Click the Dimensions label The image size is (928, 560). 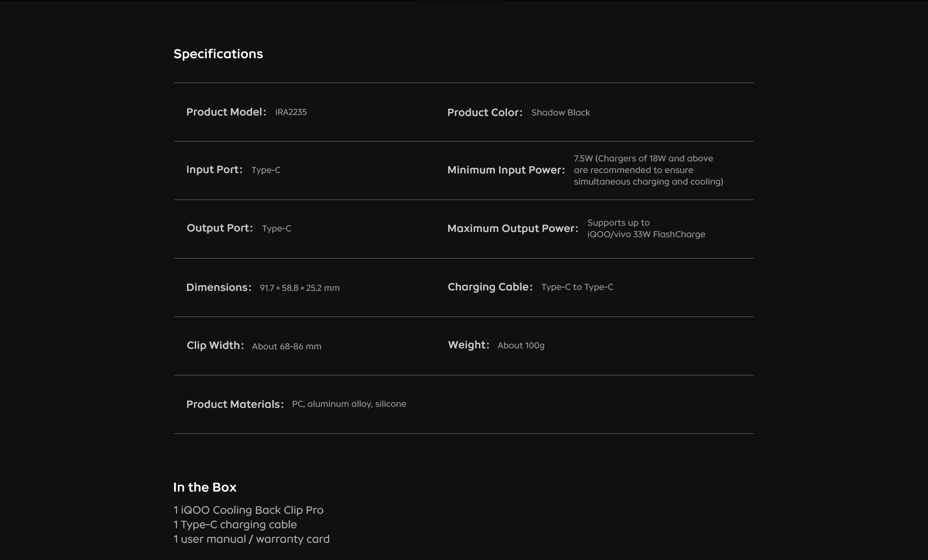218,287
